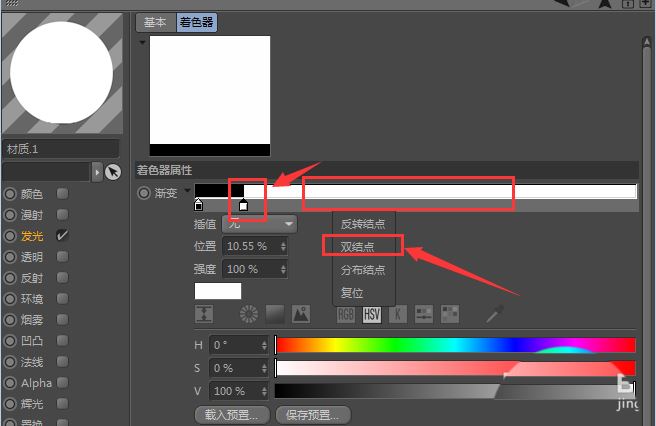
Task: Uncheck the 发光 channel checkbox
Action: click(x=62, y=236)
